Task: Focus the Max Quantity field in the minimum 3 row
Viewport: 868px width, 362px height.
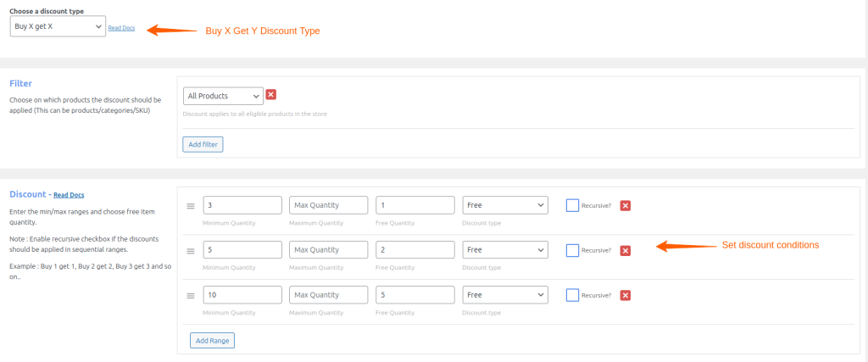Action: (x=329, y=205)
